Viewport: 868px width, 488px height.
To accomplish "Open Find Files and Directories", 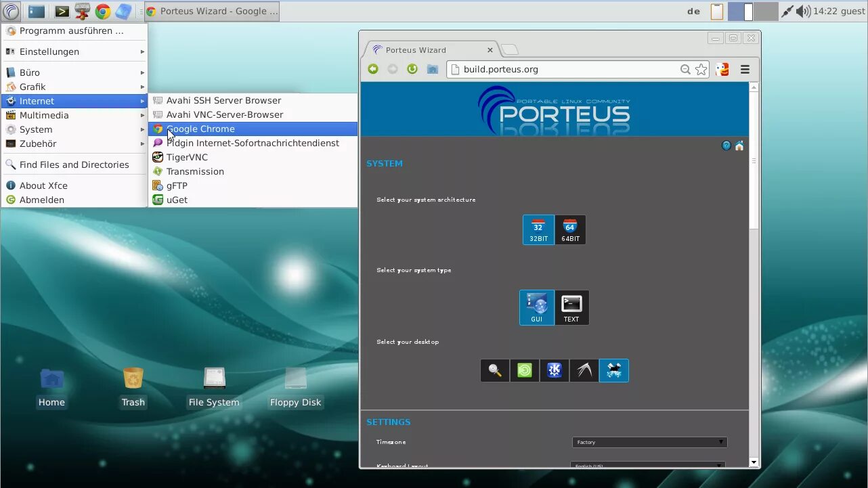I will click(x=74, y=164).
